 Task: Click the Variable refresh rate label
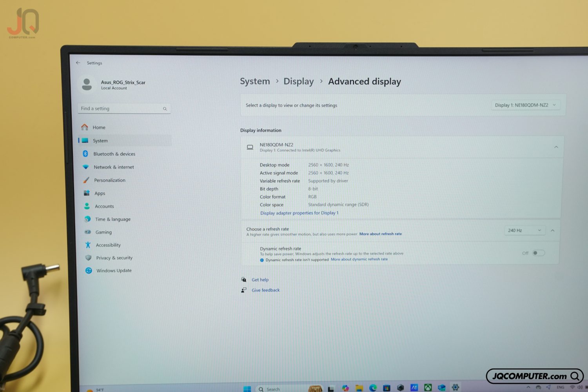[x=279, y=181]
